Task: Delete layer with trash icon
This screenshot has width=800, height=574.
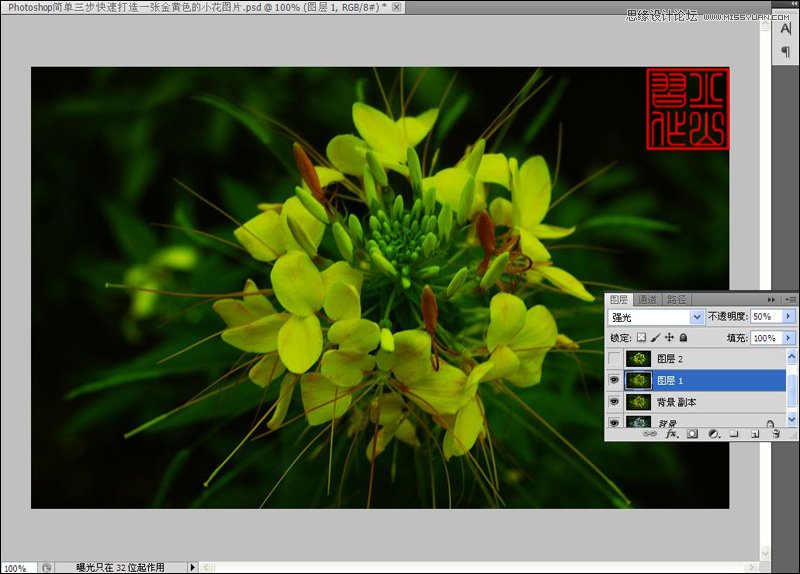Action: pos(775,434)
